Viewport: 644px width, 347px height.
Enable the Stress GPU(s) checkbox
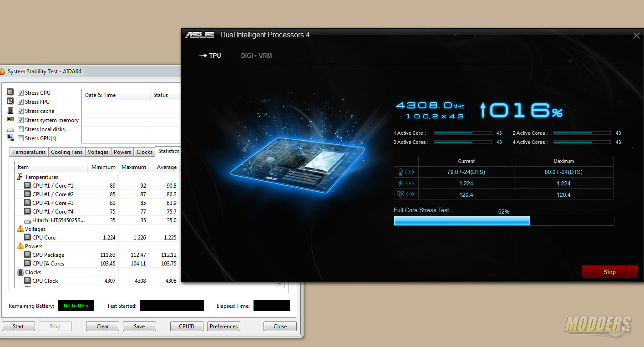point(20,138)
